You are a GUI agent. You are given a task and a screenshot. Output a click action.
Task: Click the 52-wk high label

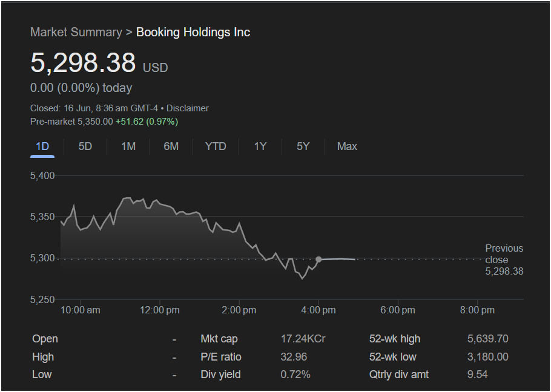(395, 339)
